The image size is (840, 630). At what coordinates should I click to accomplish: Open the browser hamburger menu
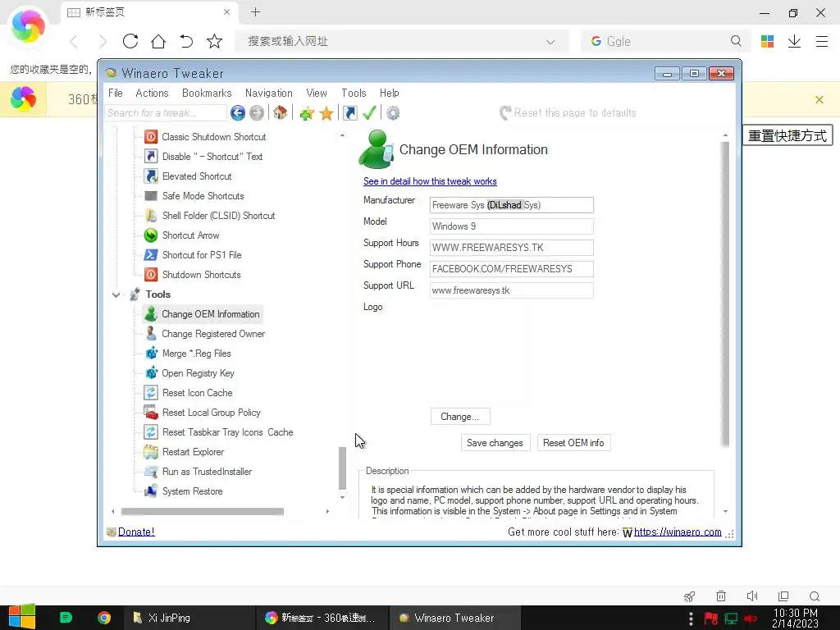point(822,41)
